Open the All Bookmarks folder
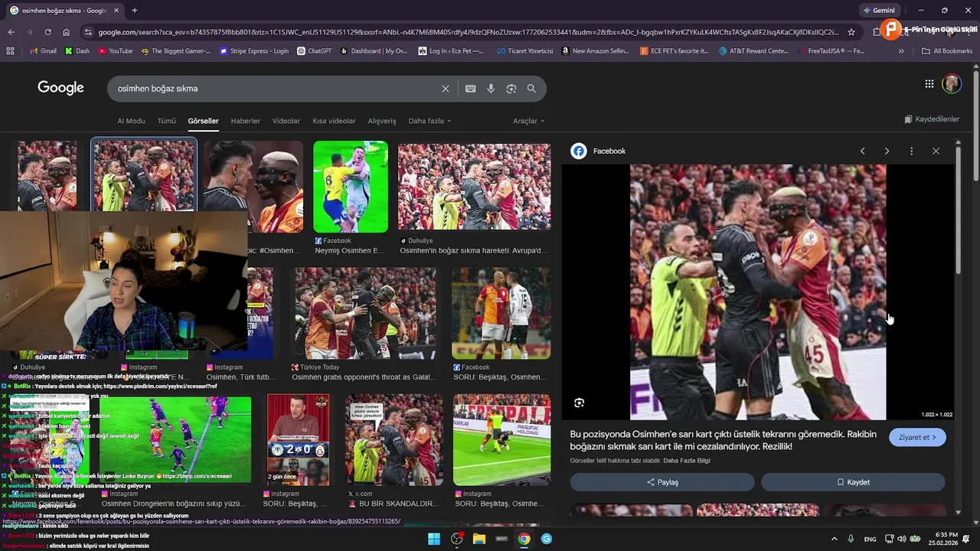Screen dimensions: 980x551 point(946,51)
